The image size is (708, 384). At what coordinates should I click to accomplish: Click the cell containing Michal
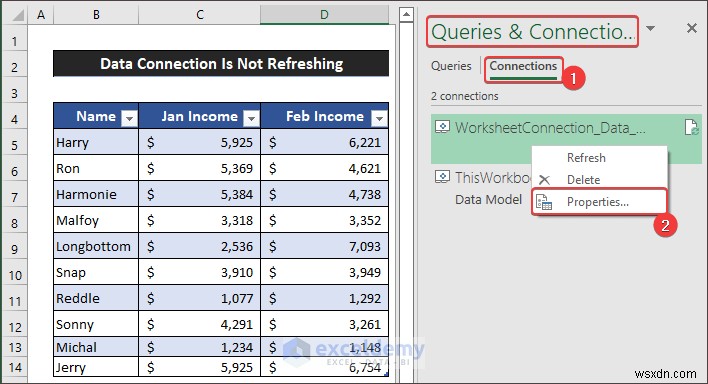(96, 347)
